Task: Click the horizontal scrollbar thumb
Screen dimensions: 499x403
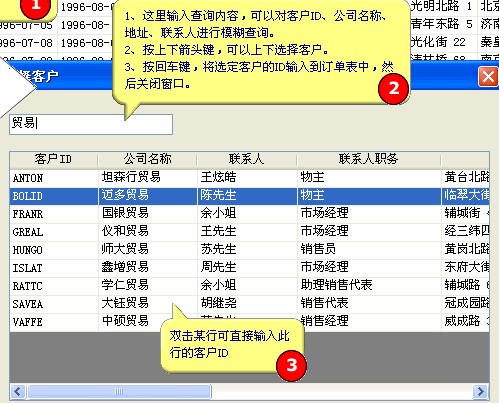Action: click(x=119, y=391)
